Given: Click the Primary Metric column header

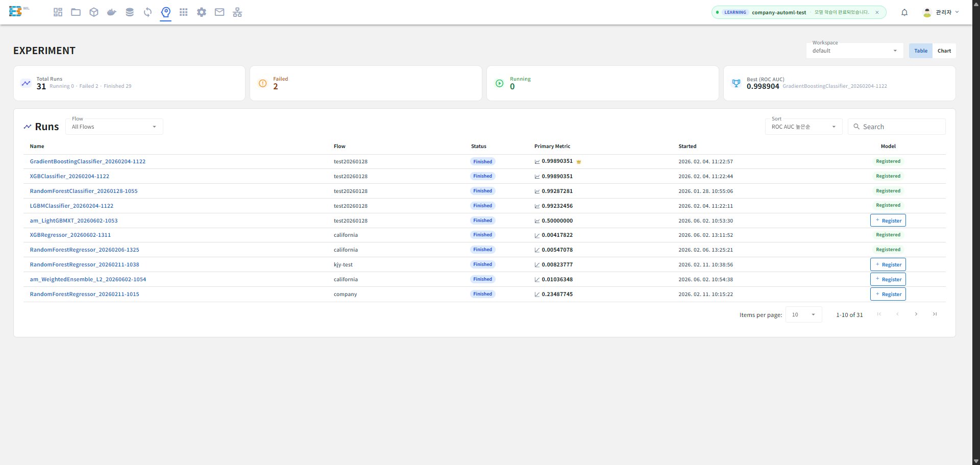Looking at the screenshot, I should (552, 146).
